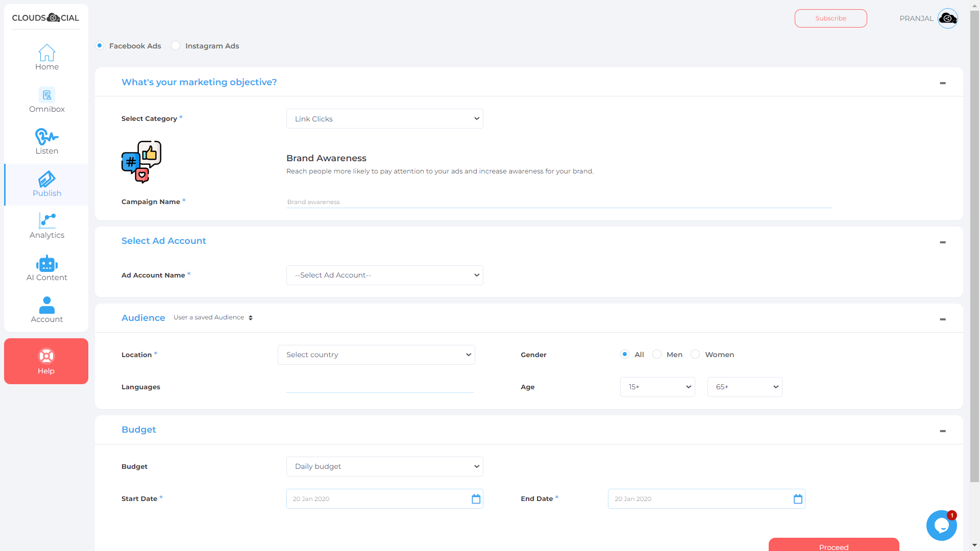This screenshot has width=980, height=551.
Task: Collapse the Budget section
Action: [943, 431]
